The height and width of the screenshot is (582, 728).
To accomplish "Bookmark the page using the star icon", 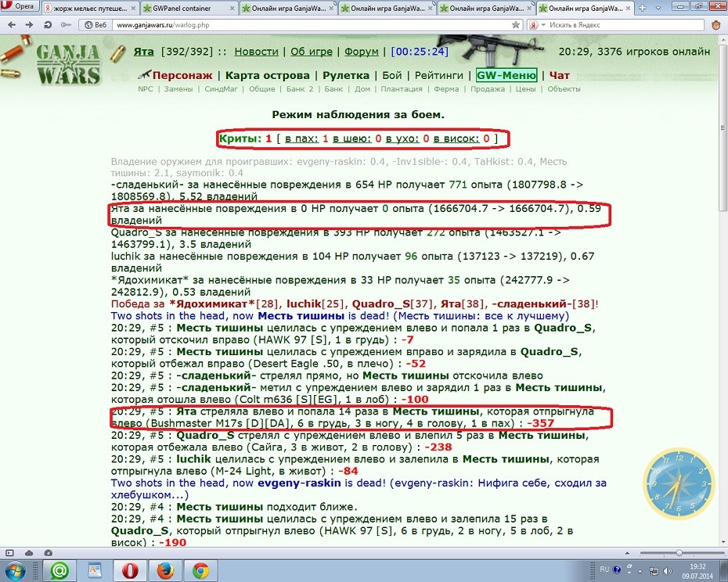I will click(x=516, y=24).
